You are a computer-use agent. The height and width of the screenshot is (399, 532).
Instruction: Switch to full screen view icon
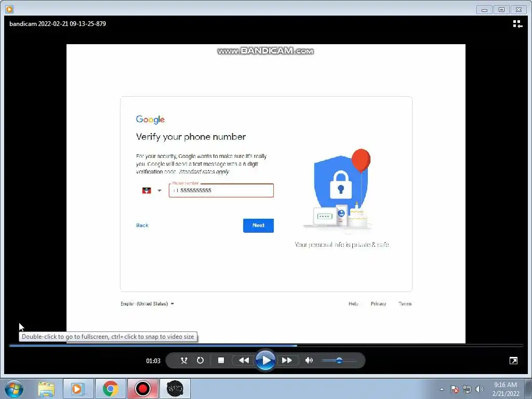point(513,361)
